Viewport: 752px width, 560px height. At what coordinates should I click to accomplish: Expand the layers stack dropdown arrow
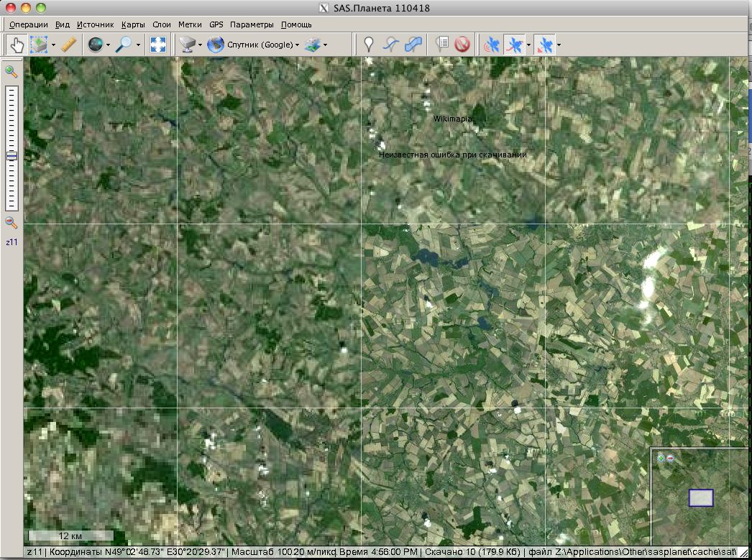click(x=325, y=45)
